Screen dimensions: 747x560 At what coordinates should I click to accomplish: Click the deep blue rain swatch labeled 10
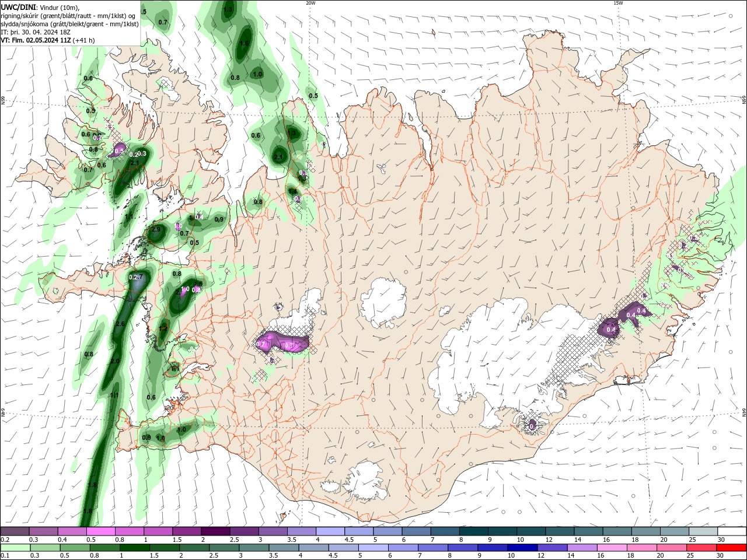pos(522,548)
